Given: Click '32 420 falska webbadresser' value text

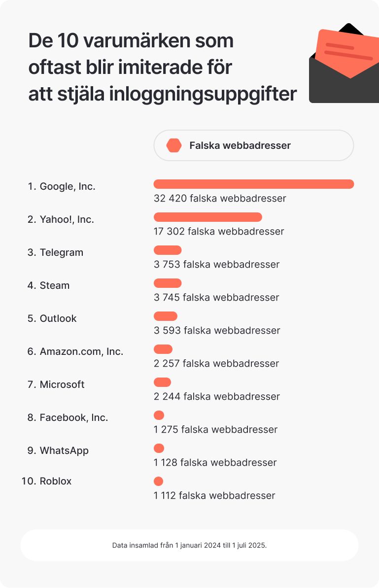Looking at the screenshot, I should [220, 199].
